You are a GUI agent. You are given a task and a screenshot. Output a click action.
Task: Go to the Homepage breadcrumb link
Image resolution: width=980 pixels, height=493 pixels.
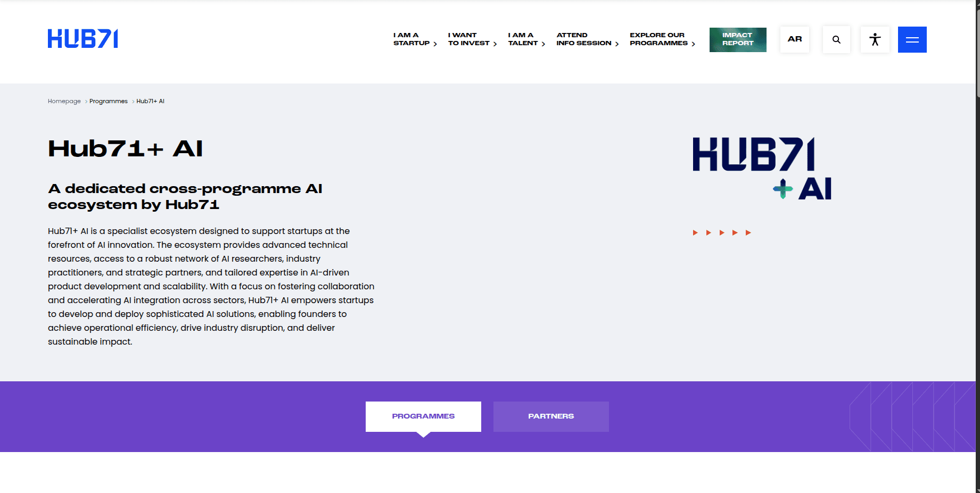[x=64, y=101]
